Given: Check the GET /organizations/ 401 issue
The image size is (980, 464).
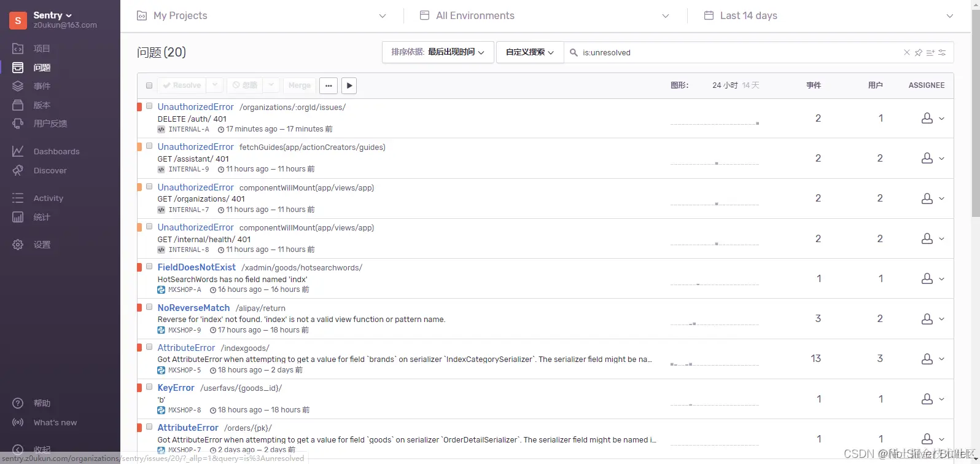Looking at the screenshot, I should (x=149, y=186).
